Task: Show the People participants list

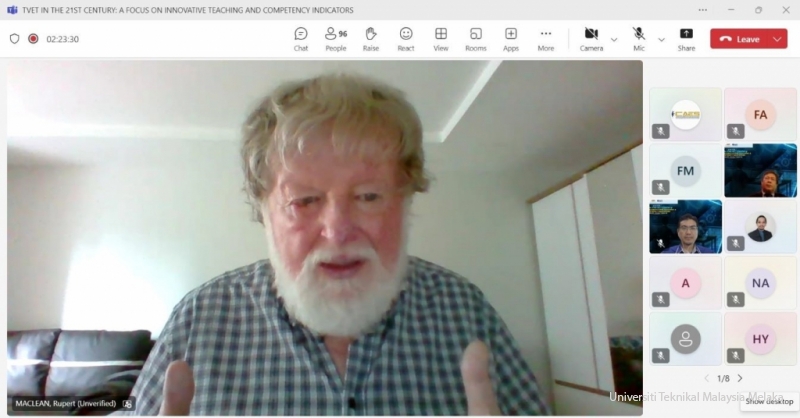Action: 335,38
